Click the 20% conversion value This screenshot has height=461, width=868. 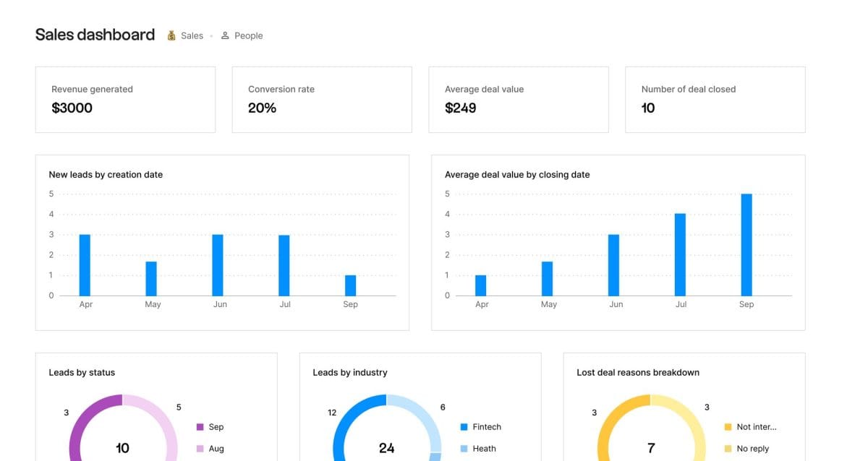coord(262,108)
